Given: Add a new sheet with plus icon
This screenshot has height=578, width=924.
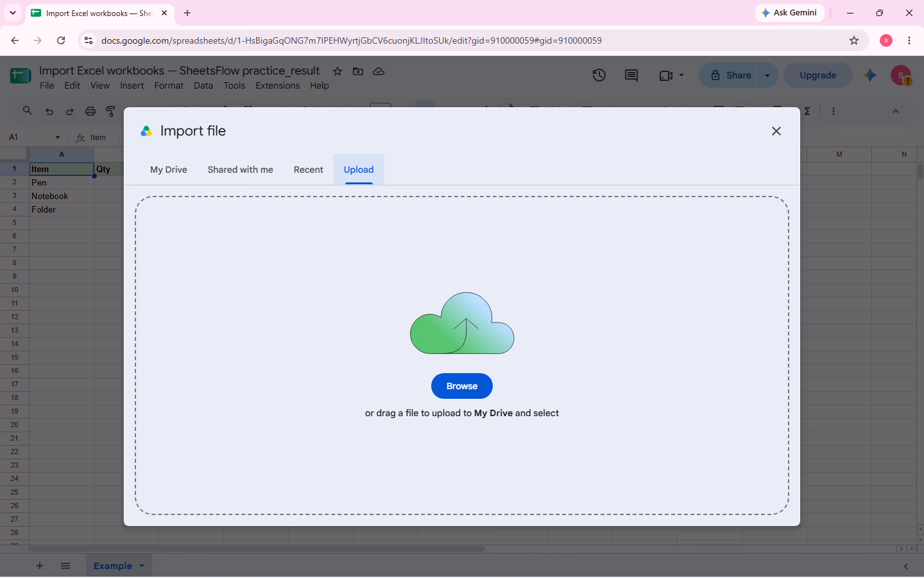Looking at the screenshot, I should point(40,566).
